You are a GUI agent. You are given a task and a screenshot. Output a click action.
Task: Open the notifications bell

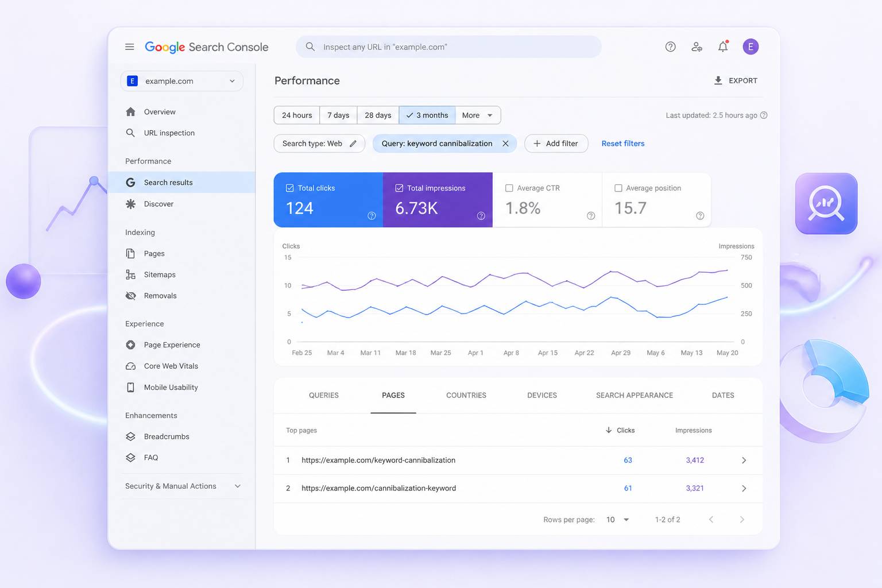tap(723, 47)
